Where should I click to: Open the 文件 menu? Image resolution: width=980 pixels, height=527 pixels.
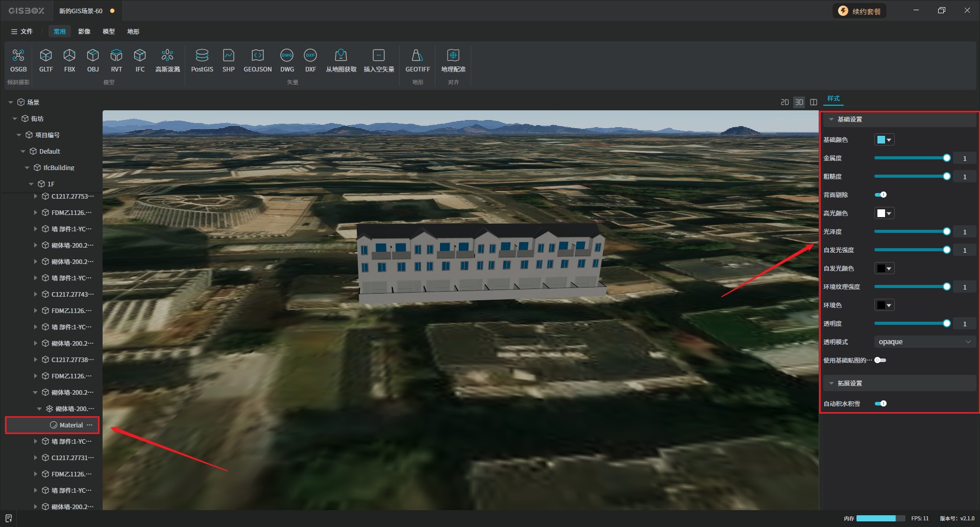pyautogui.click(x=22, y=32)
